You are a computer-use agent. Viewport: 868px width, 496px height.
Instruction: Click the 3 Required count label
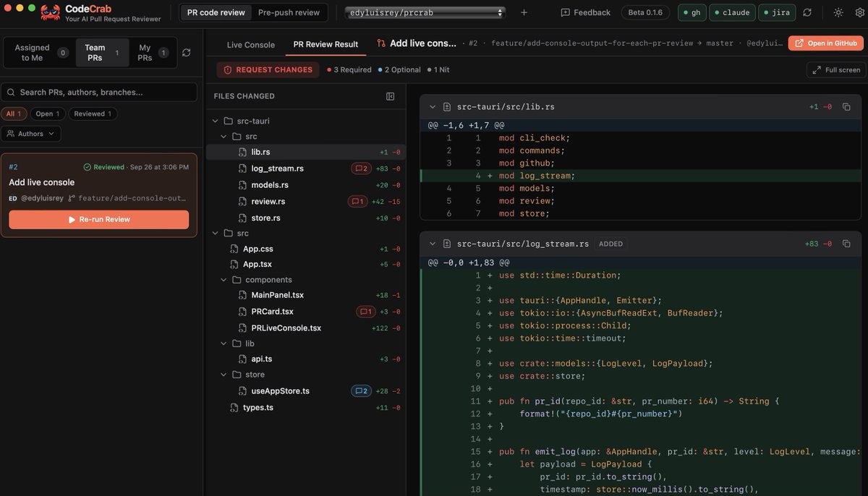349,70
